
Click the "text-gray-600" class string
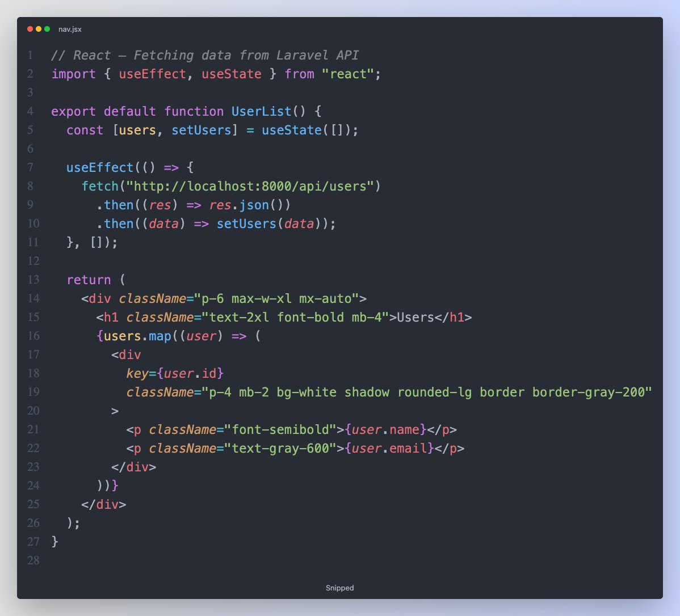pyautogui.click(x=280, y=448)
